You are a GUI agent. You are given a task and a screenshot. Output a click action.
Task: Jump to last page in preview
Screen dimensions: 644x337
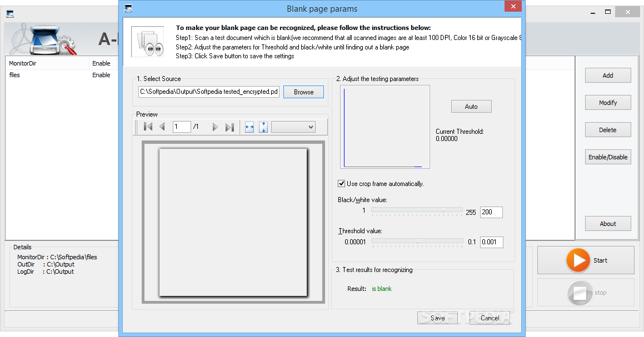pos(229,127)
